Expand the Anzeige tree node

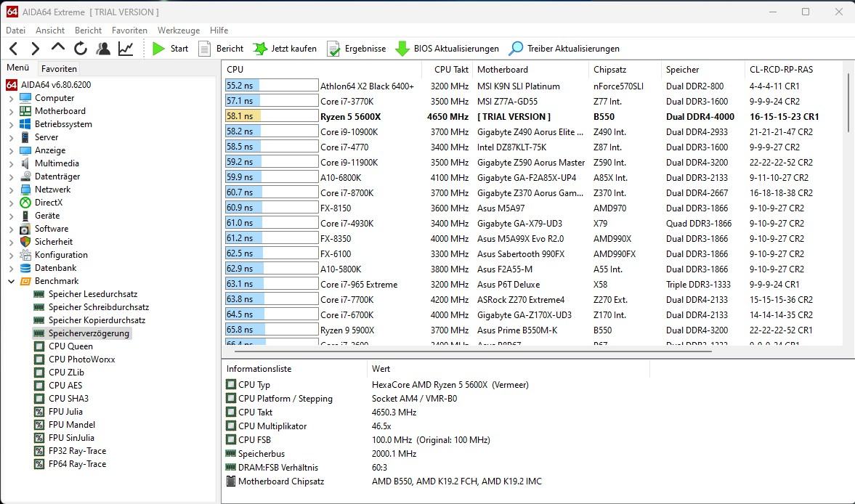tap(11, 150)
